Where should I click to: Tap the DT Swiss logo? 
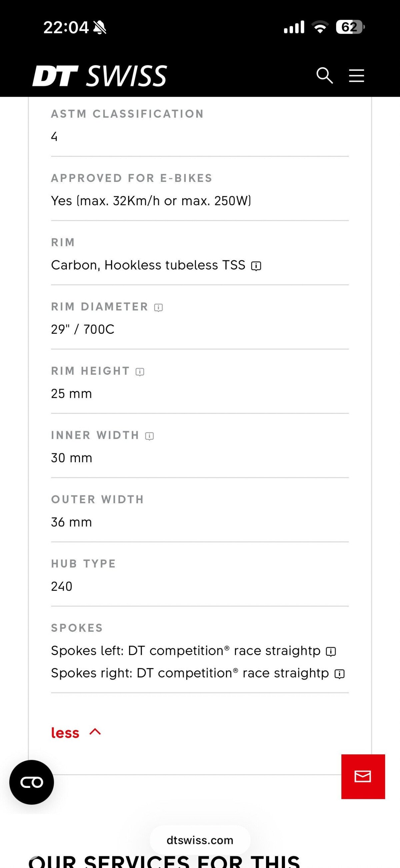click(x=100, y=76)
